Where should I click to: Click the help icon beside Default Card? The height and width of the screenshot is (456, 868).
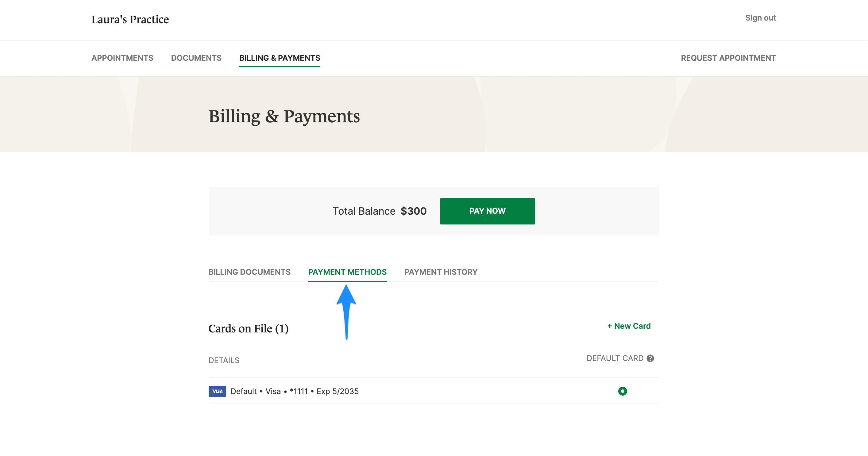pos(650,358)
